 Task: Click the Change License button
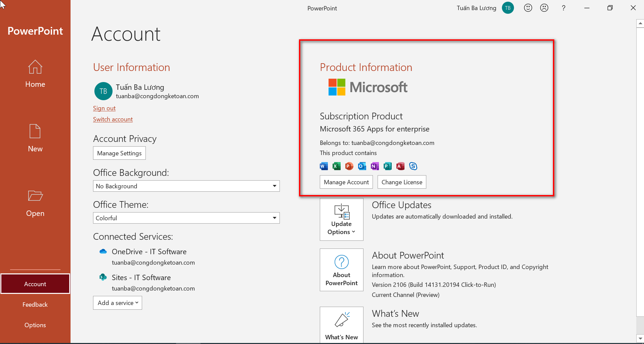coord(402,182)
